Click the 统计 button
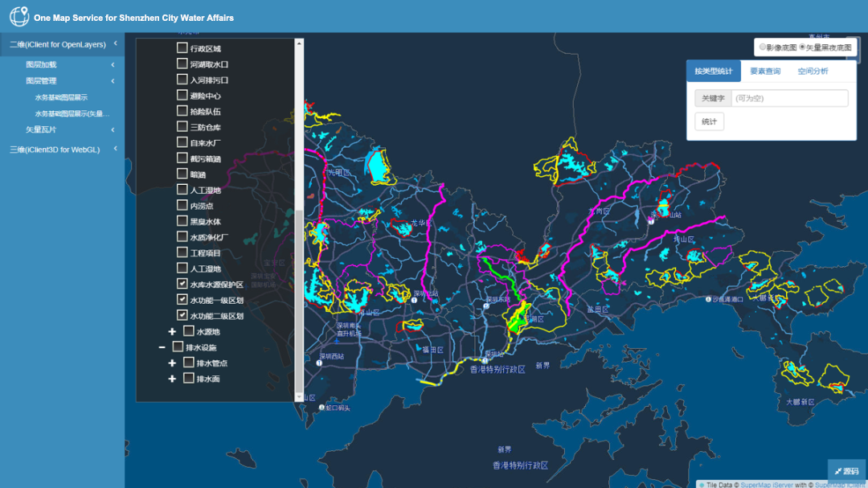868x488 pixels. (x=709, y=121)
